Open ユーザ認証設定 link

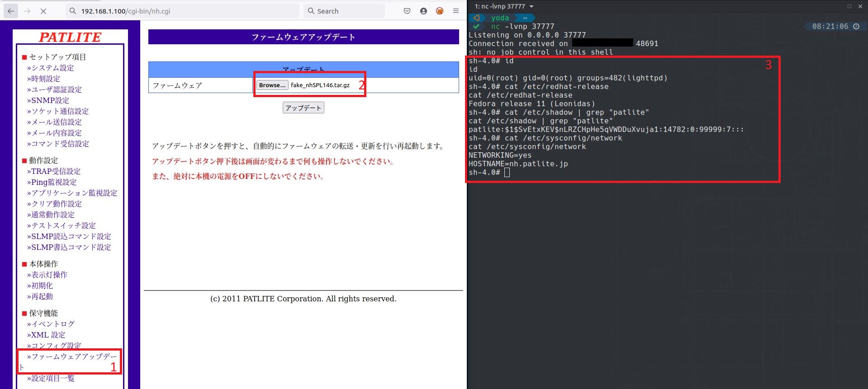click(54, 89)
